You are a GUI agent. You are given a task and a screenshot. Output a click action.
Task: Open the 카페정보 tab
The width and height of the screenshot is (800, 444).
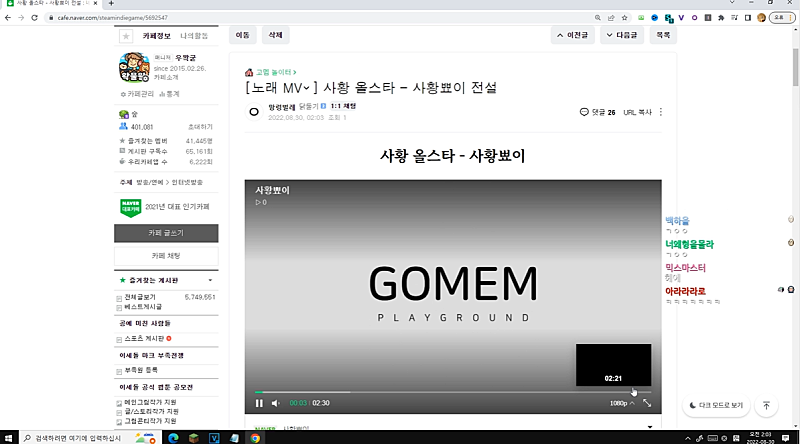(x=156, y=36)
